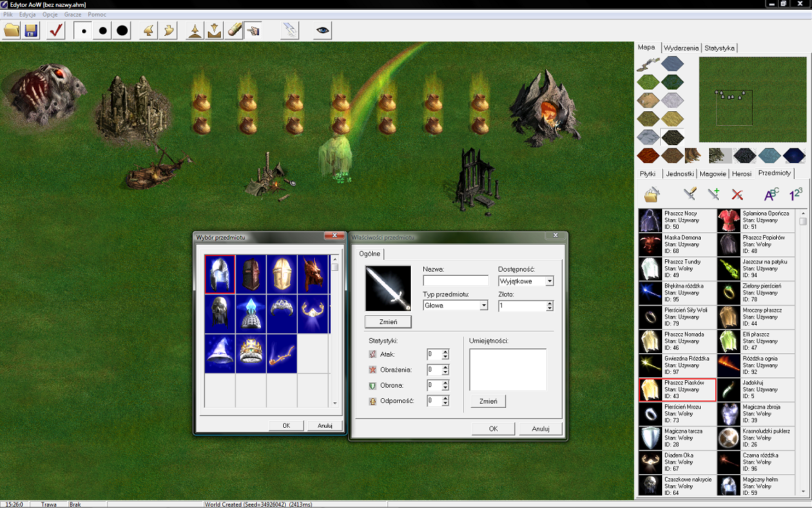The height and width of the screenshot is (508, 812).
Task: Select Diadem Oka item
Action: coord(677,462)
